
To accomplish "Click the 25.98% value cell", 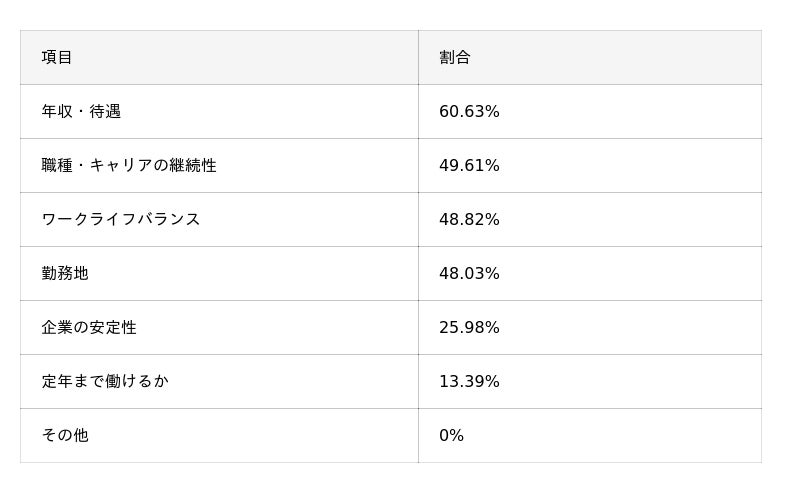I will 469,328.
